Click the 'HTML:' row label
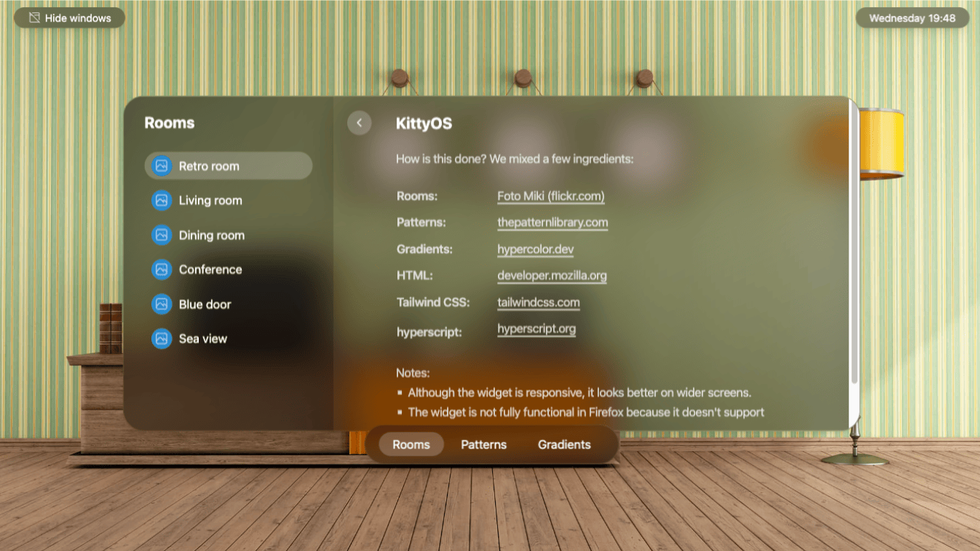Viewport: 980px width, 551px height. tap(415, 275)
